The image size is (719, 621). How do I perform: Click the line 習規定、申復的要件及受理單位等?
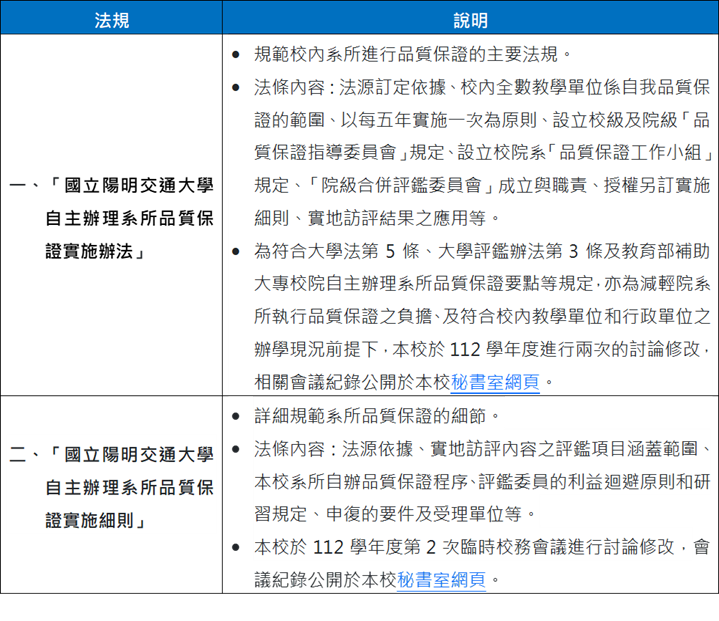tap(395, 514)
